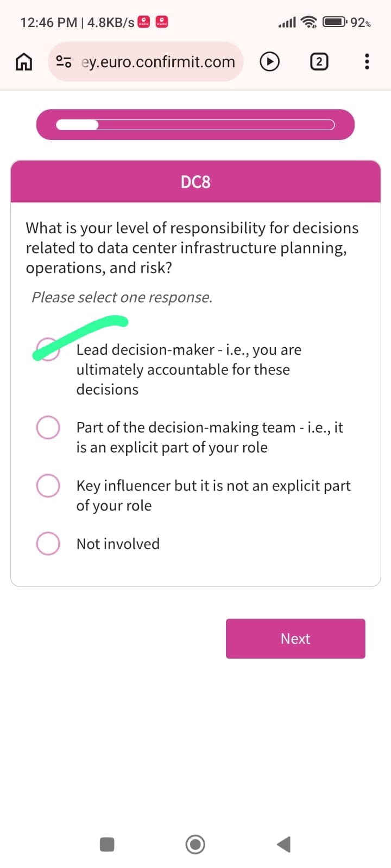Tap the play media button in toolbar
The image size is (391, 868).
[269, 62]
